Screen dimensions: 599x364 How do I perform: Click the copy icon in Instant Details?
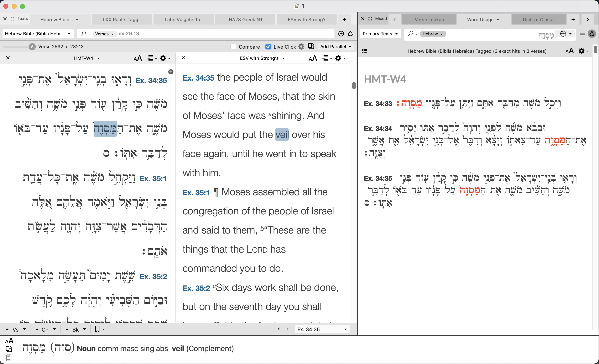click(9, 349)
